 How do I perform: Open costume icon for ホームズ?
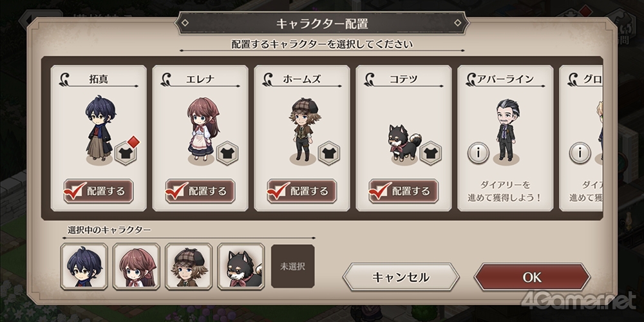[x=329, y=153]
